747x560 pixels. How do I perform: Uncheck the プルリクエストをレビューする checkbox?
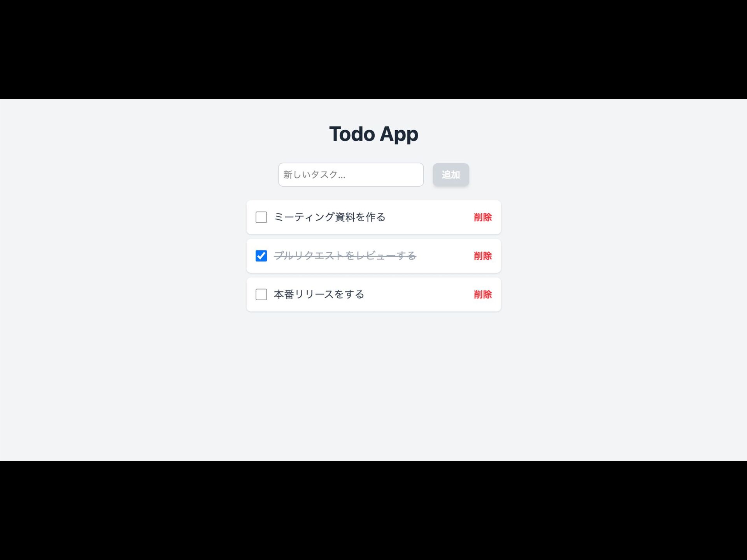coord(261,256)
